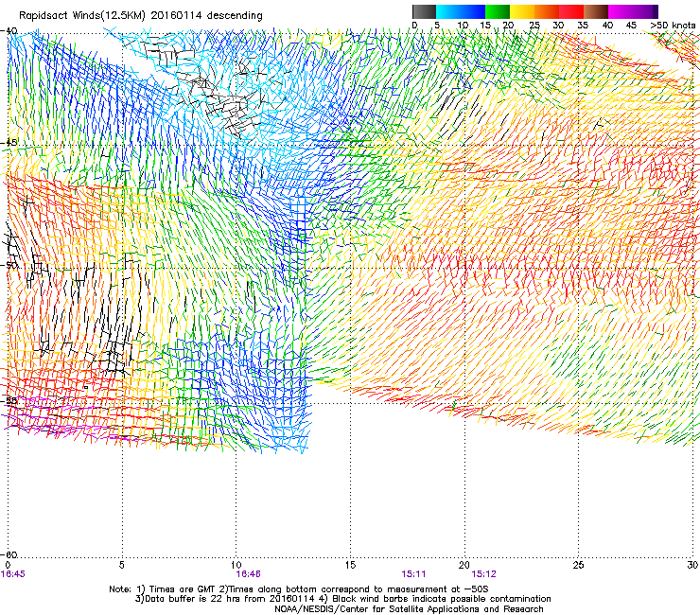
Task: Click the cyan-blue 5-15 knots legend swatch
Action: click(461, 11)
